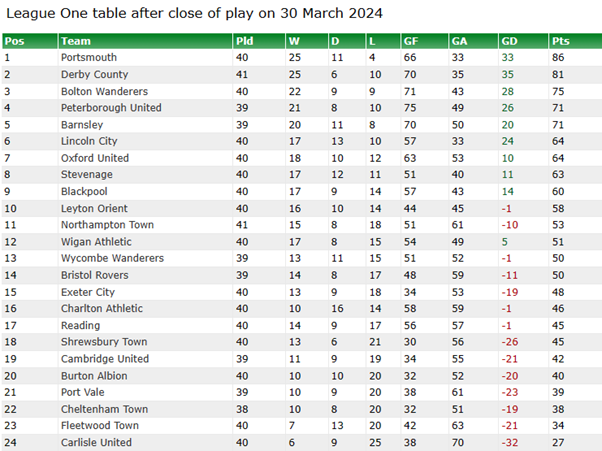Select Charlton Athletic team name
Image resolution: width=602 pixels, height=451 pixels.
[102, 309]
